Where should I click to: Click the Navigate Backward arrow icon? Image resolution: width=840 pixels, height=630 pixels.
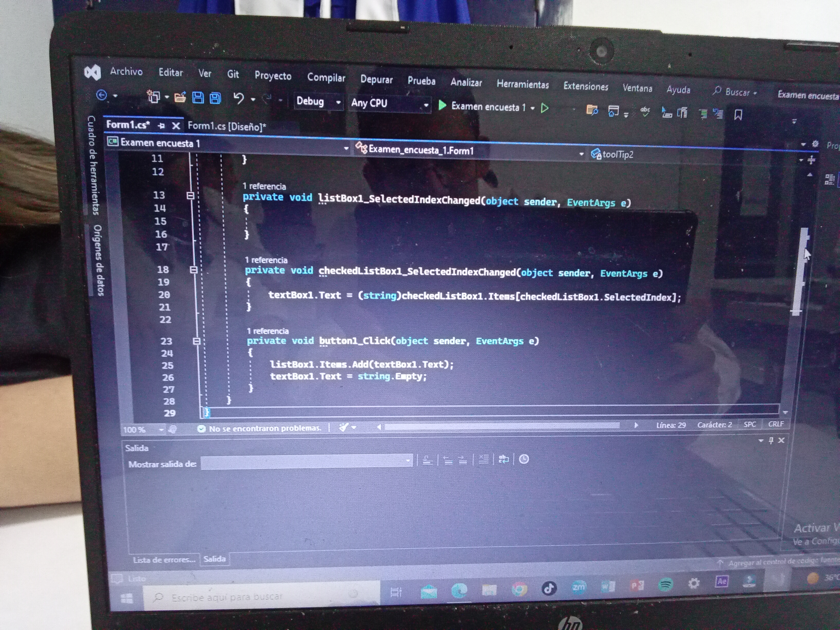(101, 94)
